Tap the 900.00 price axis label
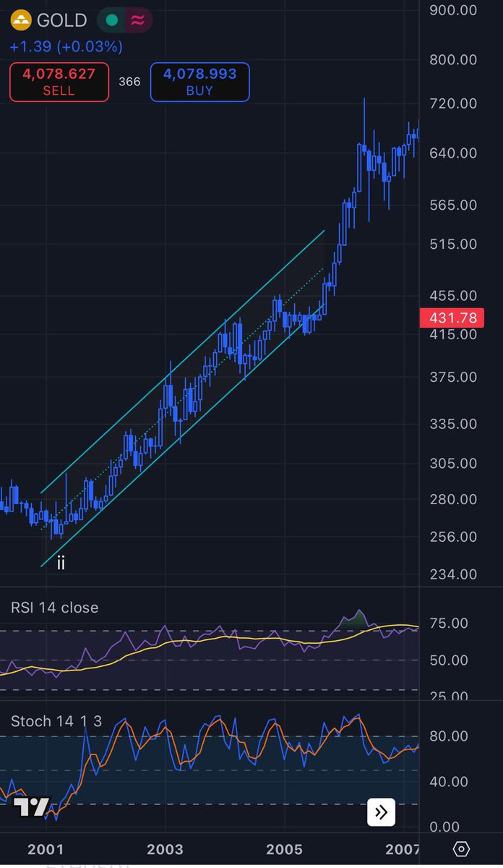The width and height of the screenshot is (503, 868). pyautogui.click(x=452, y=10)
